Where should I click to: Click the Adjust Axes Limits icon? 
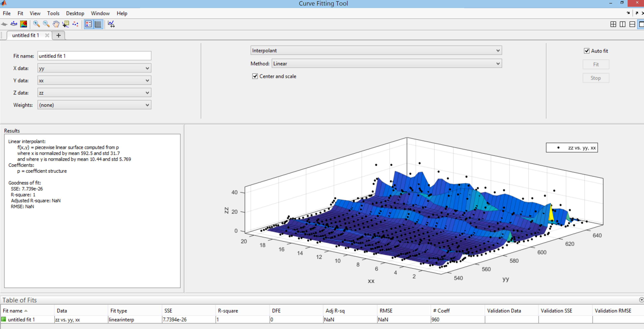[x=111, y=24]
